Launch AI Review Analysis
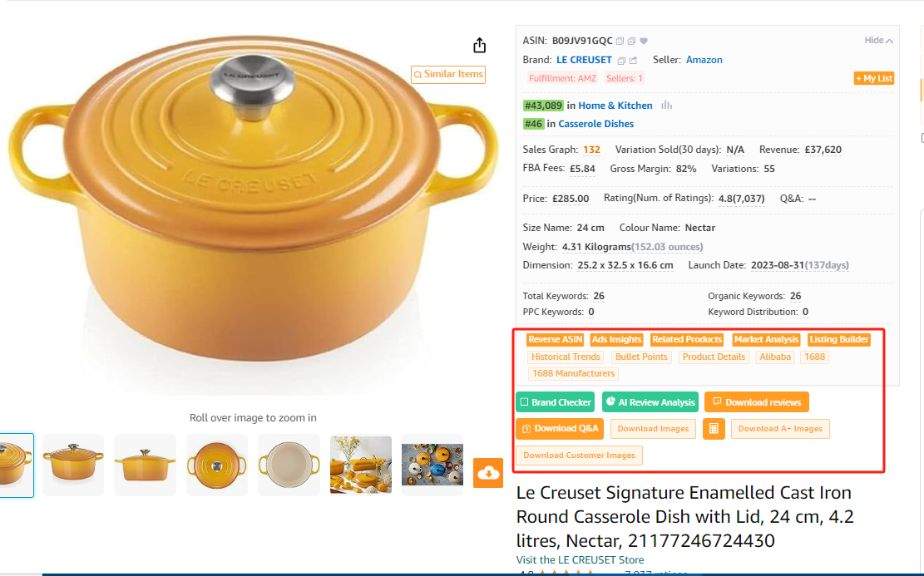The width and height of the screenshot is (924, 576). tap(650, 402)
